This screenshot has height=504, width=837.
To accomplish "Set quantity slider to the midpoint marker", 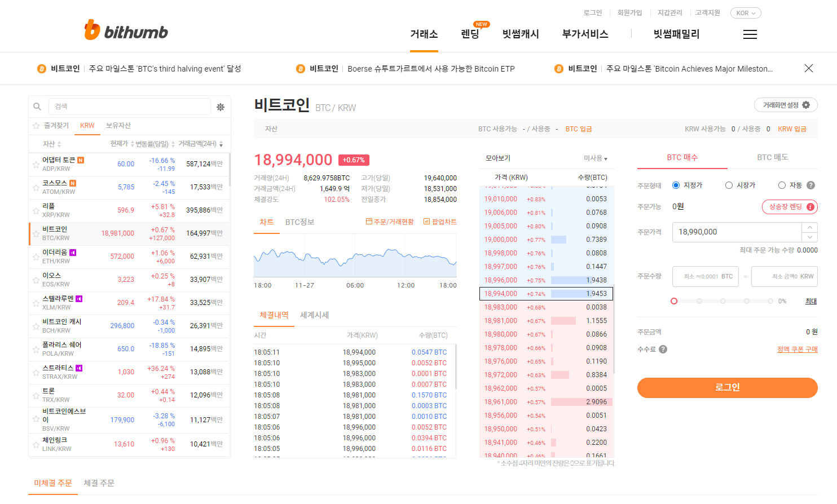I will [x=723, y=301].
